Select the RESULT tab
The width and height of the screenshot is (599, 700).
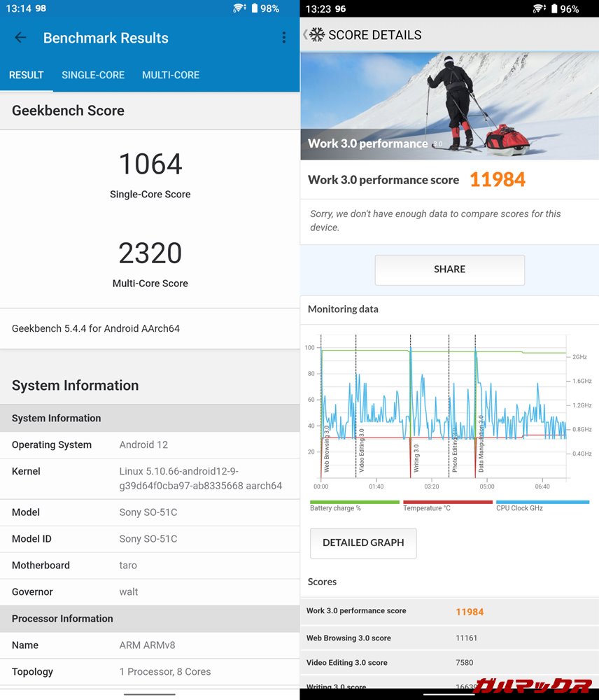[x=27, y=75]
